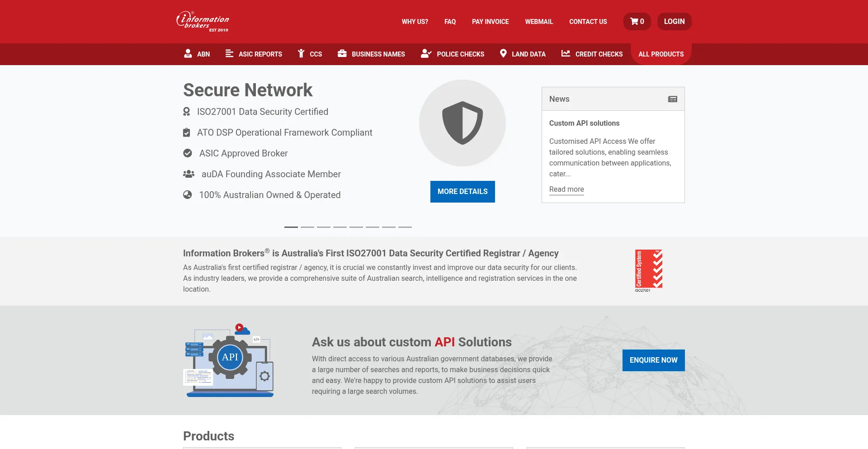Open the Why Us? page
The height and width of the screenshot is (449, 868).
pyautogui.click(x=415, y=21)
